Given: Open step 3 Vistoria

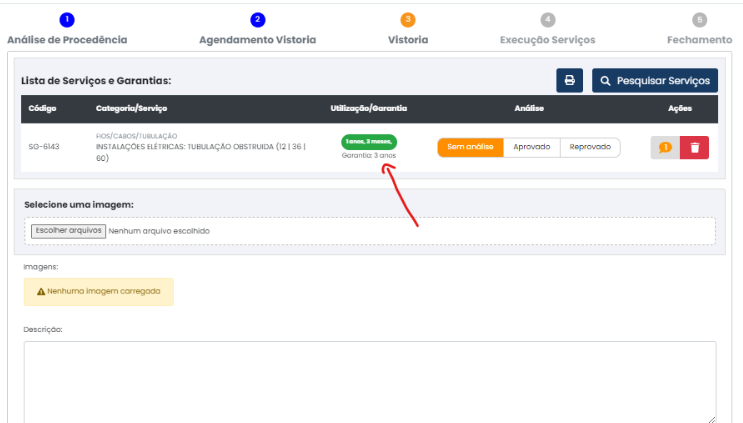Looking at the screenshot, I should (x=408, y=29).
